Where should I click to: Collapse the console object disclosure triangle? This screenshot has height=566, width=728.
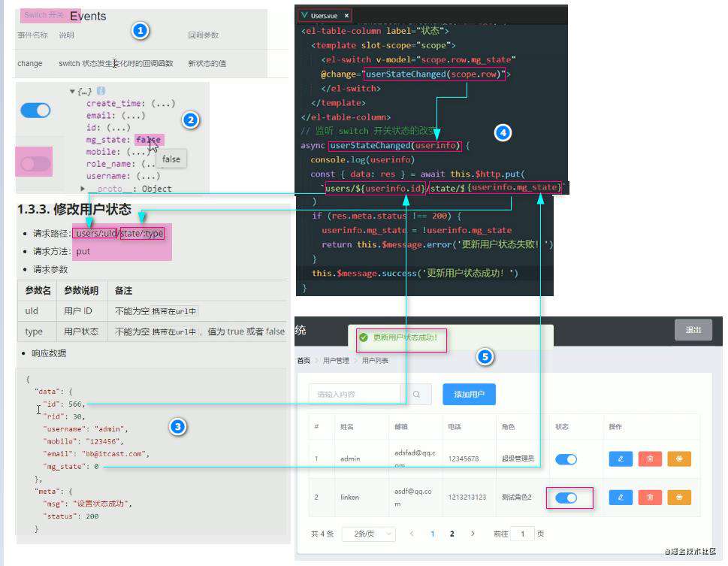(x=72, y=91)
